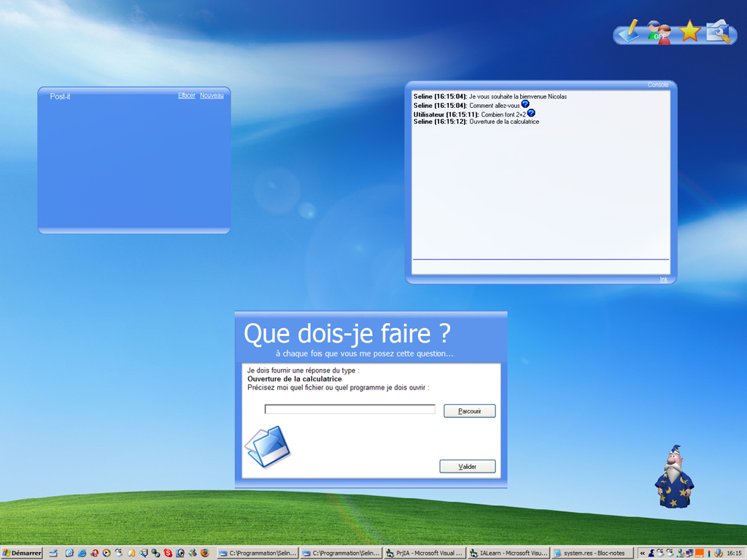Click 'à chaque fois que vous me posez' subtitle
Viewport: 747px width, 560px height.
tap(365, 354)
